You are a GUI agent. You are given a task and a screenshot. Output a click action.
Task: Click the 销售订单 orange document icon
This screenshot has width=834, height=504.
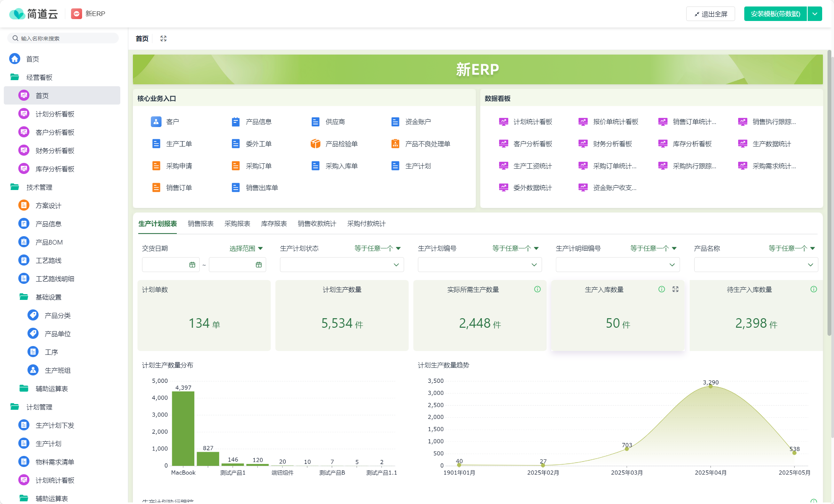pos(156,188)
